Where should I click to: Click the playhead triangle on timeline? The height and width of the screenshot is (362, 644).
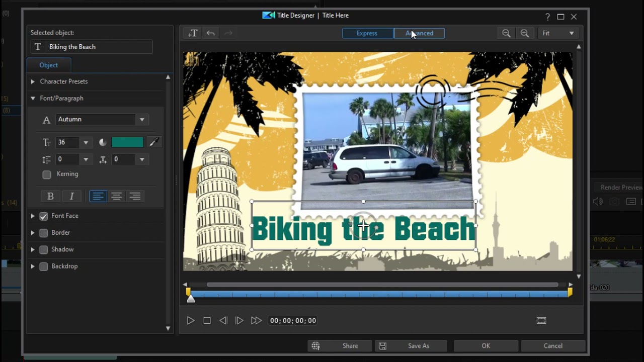pos(191,299)
